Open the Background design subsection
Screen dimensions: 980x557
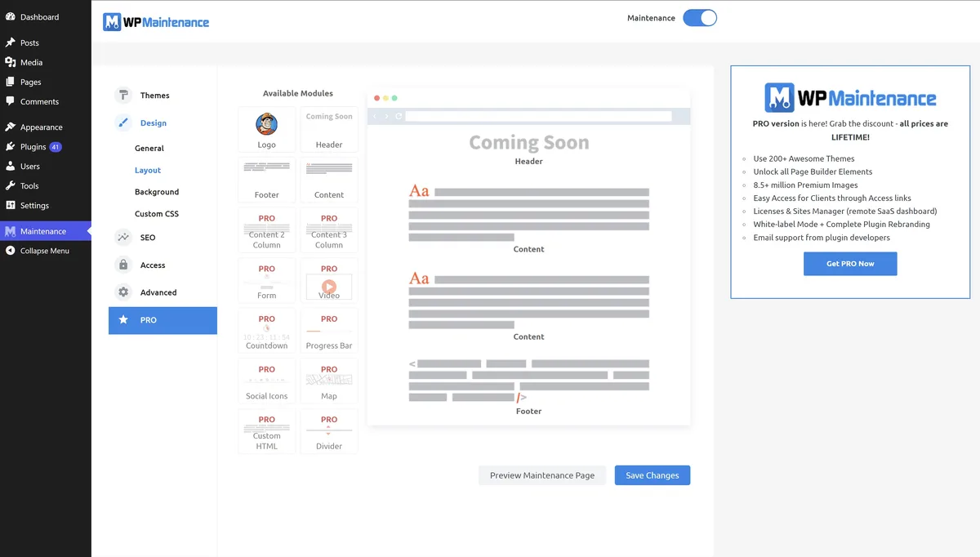click(x=157, y=192)
